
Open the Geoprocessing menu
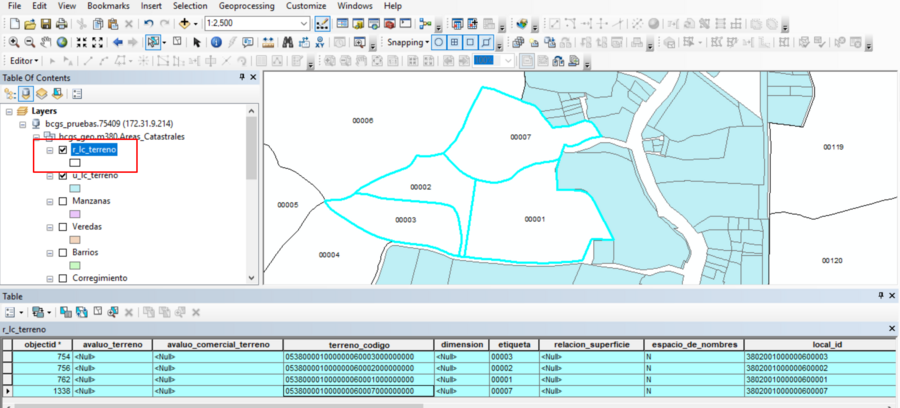(x=245, y=6)
